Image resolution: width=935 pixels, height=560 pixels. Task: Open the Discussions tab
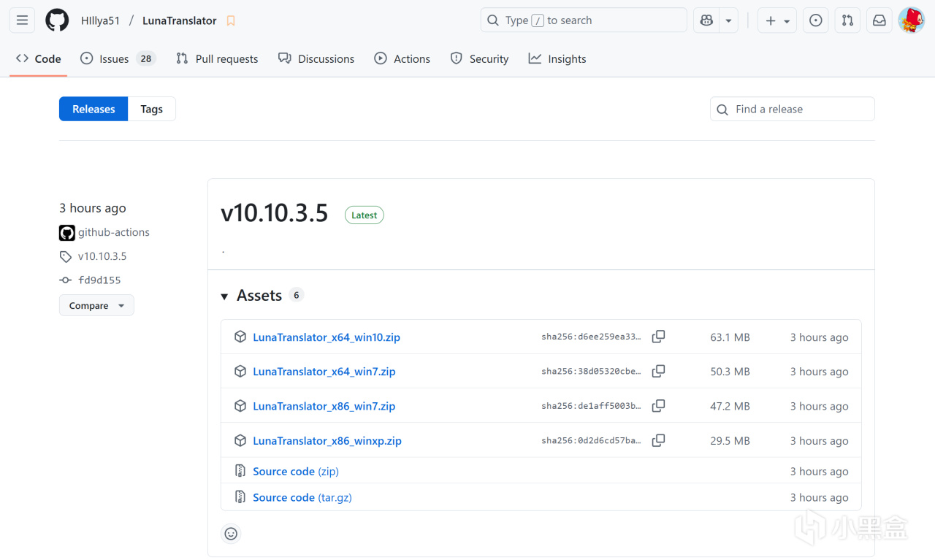tap(316, 59)
